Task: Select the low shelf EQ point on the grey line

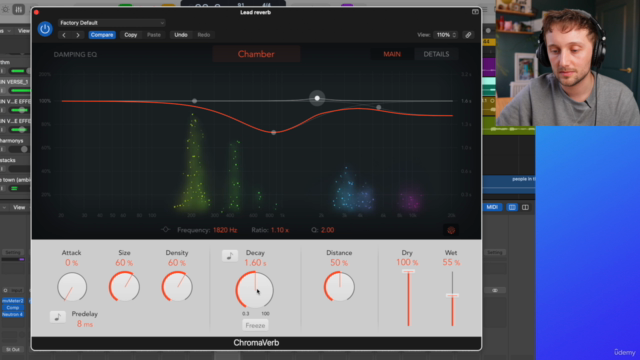Action: 195,101
